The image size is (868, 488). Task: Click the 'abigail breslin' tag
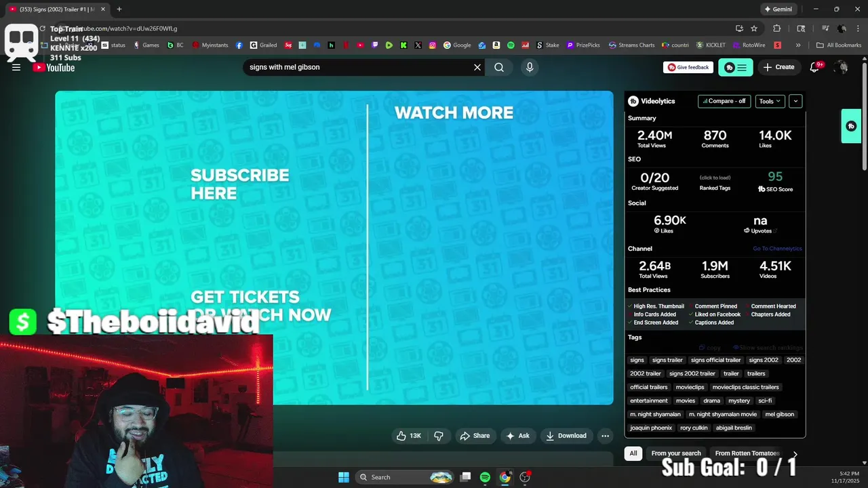[x=734, y=428]
